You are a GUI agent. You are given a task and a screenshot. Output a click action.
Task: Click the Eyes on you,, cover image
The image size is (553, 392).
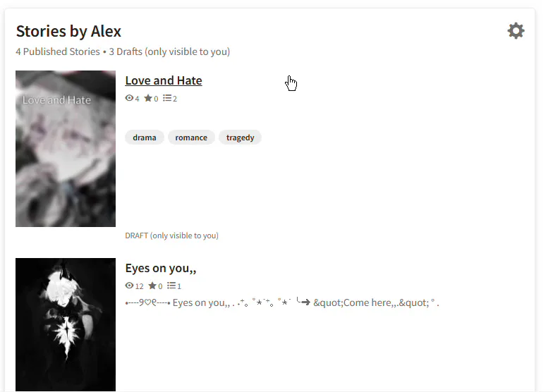66,324
